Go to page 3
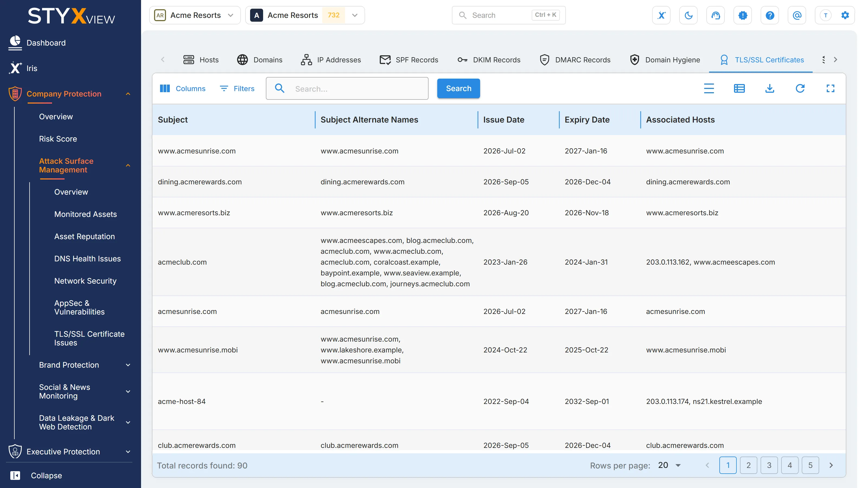Viewport: 868px width, 488px height. click(x=769, y=465)
